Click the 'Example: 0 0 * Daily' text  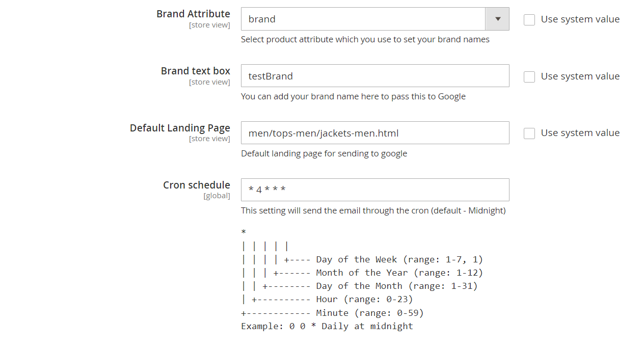(327, 326)
